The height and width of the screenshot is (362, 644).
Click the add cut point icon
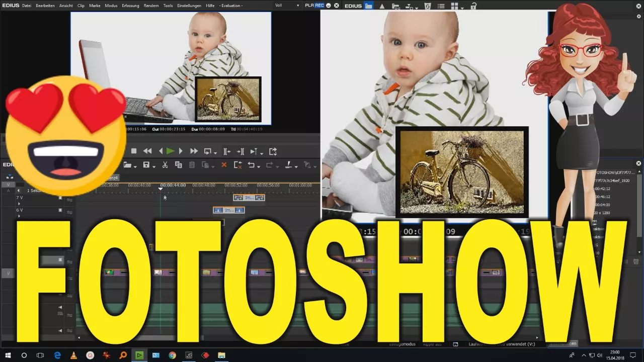tap(288, 165)
